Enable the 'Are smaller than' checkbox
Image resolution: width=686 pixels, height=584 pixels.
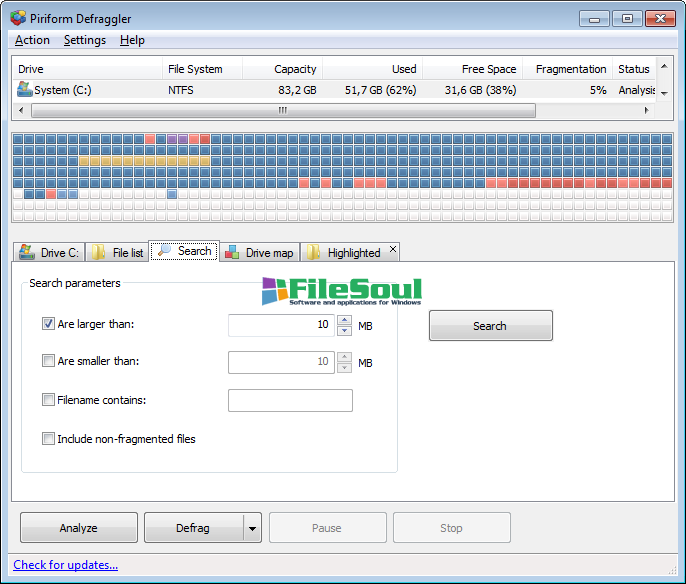pos(48,361)
